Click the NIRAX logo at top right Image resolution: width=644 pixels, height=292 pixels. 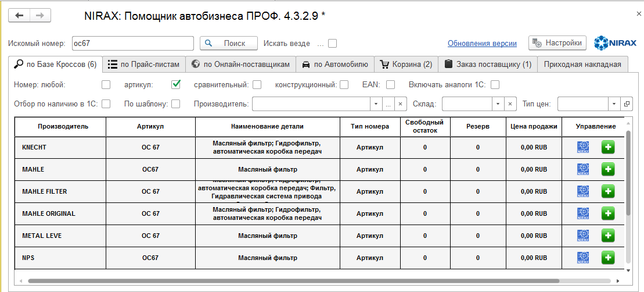[615, 43]
